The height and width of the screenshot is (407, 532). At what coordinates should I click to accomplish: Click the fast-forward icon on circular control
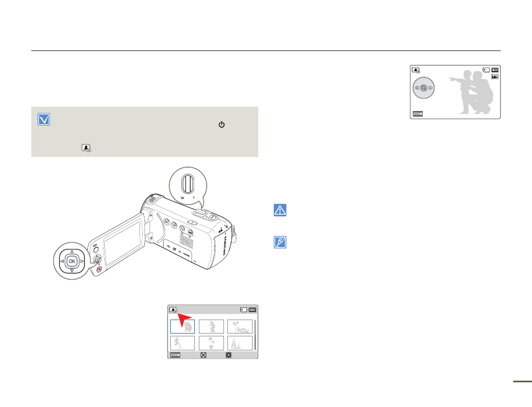(431, 88)
